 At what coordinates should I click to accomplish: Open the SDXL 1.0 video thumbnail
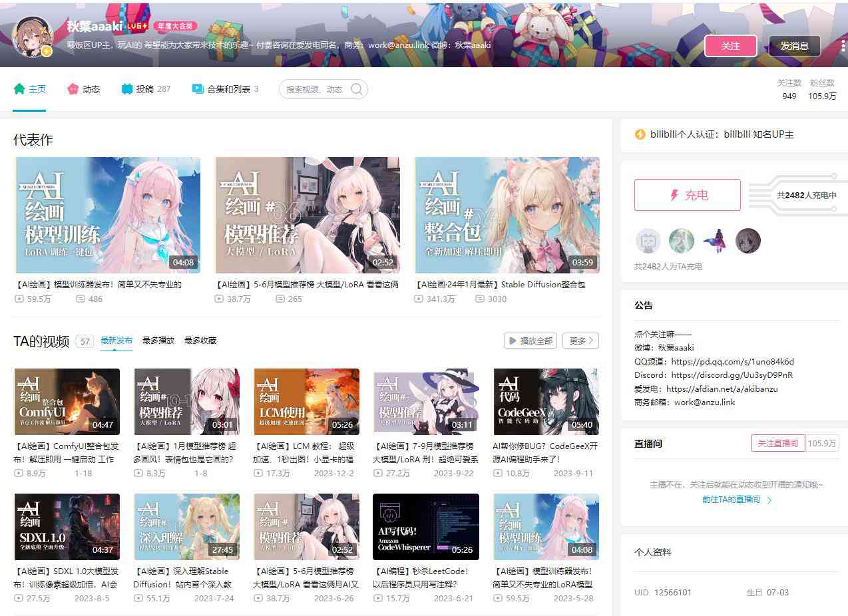[x=67, y=527]
